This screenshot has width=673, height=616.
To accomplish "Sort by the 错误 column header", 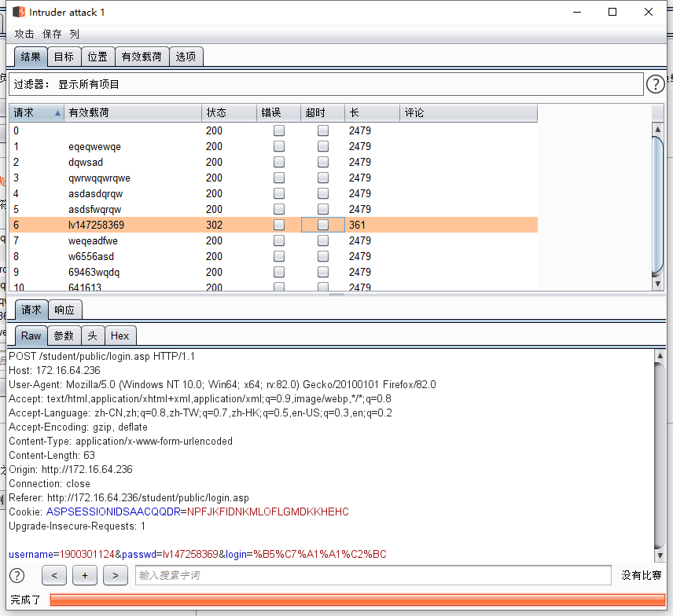I will 278,113.
